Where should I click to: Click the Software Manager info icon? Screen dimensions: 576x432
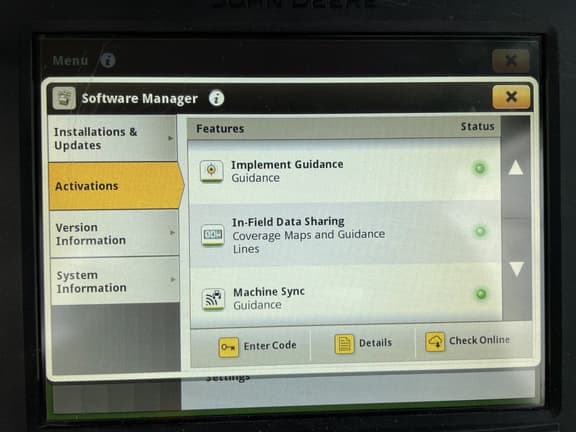[216, 98]
